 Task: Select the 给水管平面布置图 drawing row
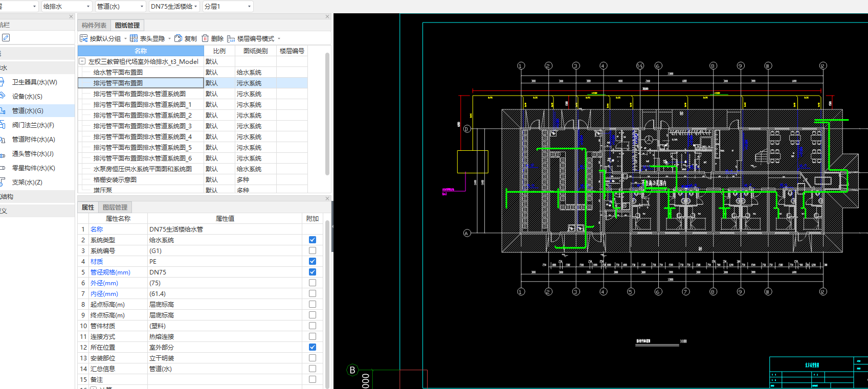[118, 72]
